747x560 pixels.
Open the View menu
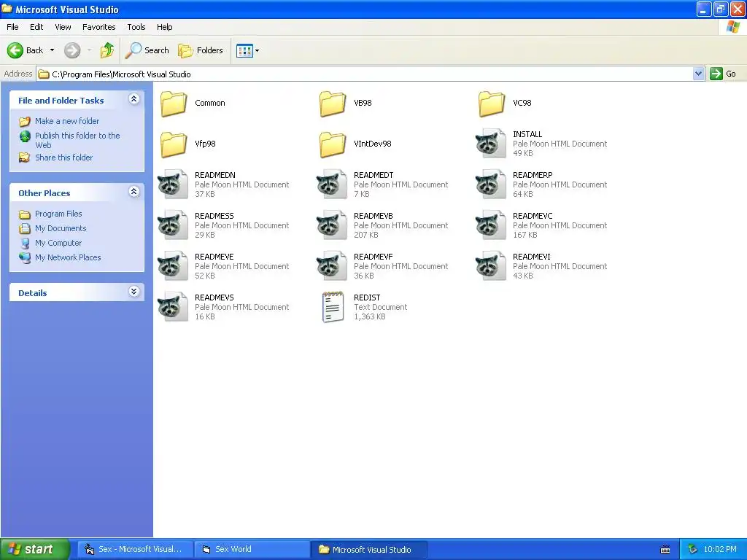[x=63, y=27]
